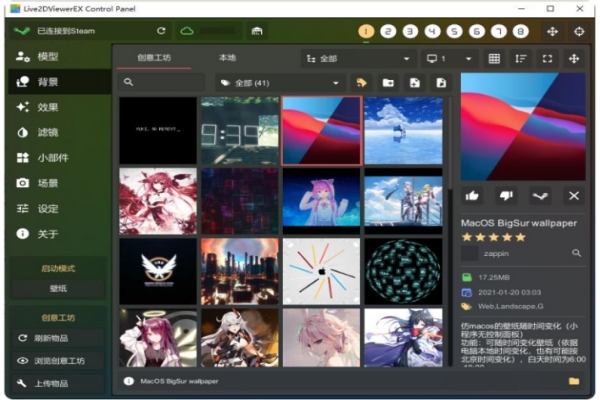
Task: Click the large BigSur preview image
Action: 523,127
